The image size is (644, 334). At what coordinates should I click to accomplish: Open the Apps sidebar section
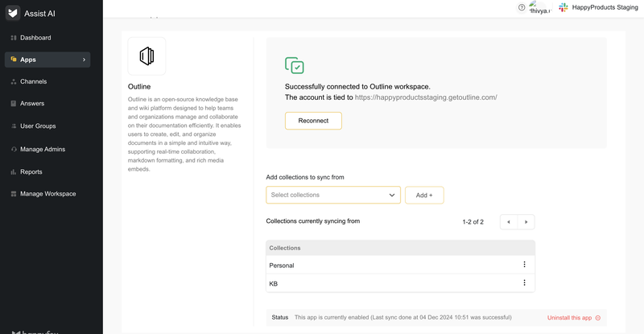pyautogui.click(x=47, y=60)
